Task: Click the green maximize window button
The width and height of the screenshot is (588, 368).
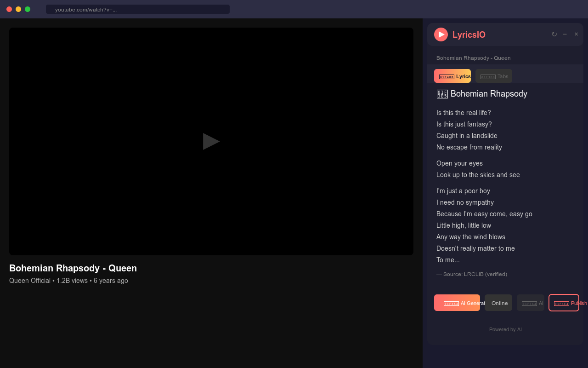Action: pyautogui.click(x=28, y=9)
